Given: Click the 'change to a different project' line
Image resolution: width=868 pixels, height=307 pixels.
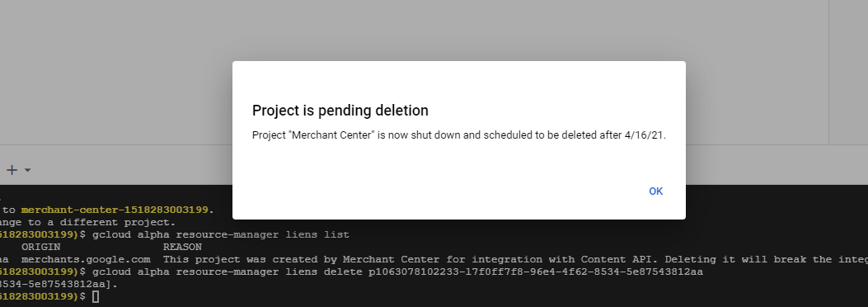Looking at the screenshot, I should [x=87, y=222].
